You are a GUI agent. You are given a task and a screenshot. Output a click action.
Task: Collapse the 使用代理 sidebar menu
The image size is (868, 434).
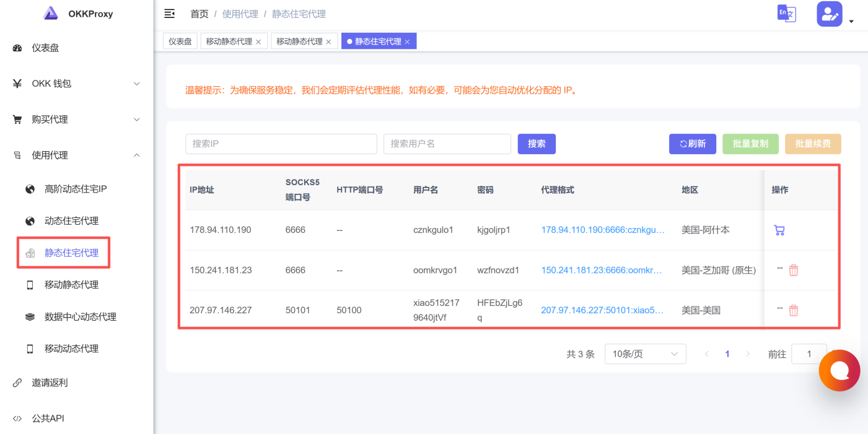(76, 155)
